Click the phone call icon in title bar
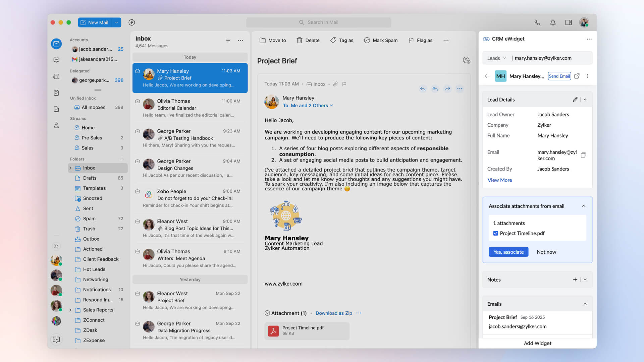This screenshot has width=644, height=362. click(537, 22)
